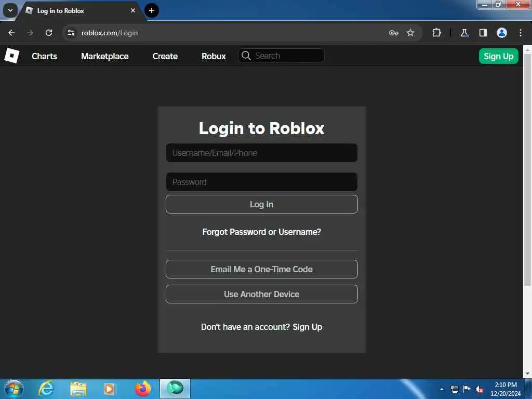This screenshot has width=532, height=399.
Task: Launch Windows Media Player from taskbar
Action: (x=110, y=389)
